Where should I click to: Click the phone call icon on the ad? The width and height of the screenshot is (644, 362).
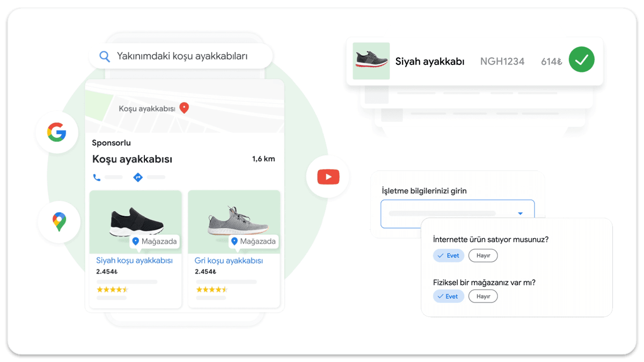[x=97, y=177]
